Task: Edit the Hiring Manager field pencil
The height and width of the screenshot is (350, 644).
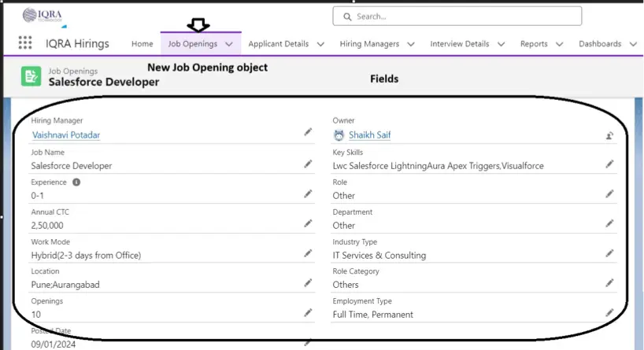Action: pyautogui.click(x=308, y=133)
